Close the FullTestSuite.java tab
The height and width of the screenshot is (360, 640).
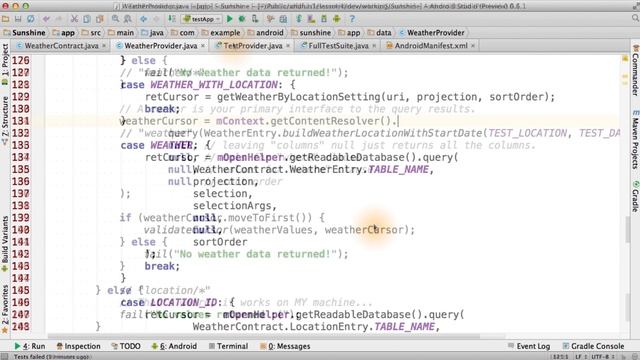click(374, 46)
